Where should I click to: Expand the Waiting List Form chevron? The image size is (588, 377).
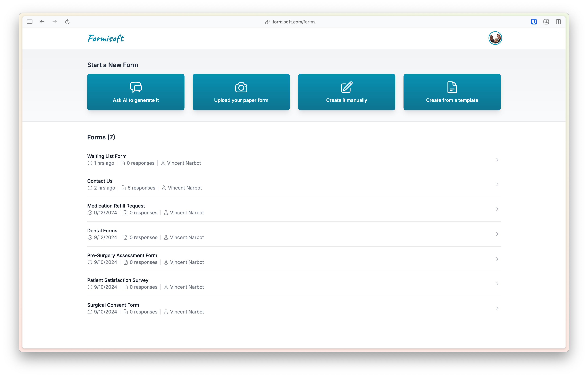click(x=497, y=160)
